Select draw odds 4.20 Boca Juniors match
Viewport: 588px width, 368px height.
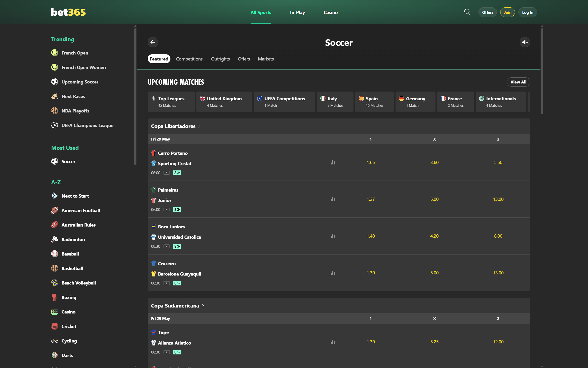click(x=434, y=236)
